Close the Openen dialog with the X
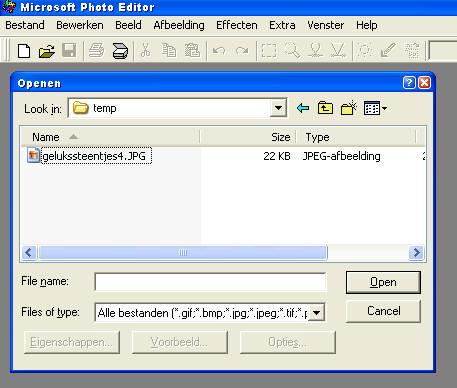Screen dimensions: 457x388 (424, 83)
